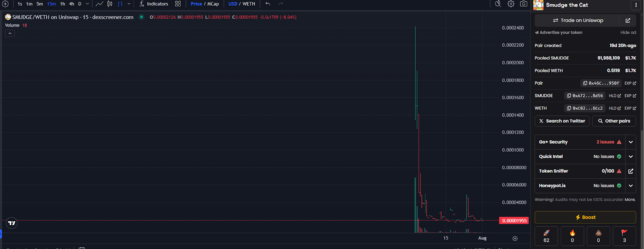This screenshot has height=249, width=644.
Task: Click the Volume indicator label
Action: (12, 25)
